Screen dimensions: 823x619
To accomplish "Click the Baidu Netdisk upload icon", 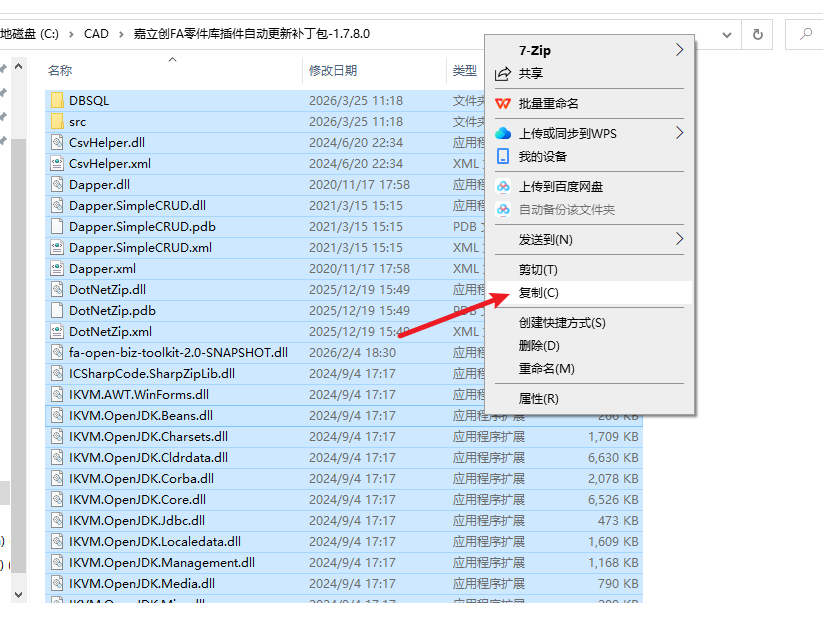I will coord(503,187).
